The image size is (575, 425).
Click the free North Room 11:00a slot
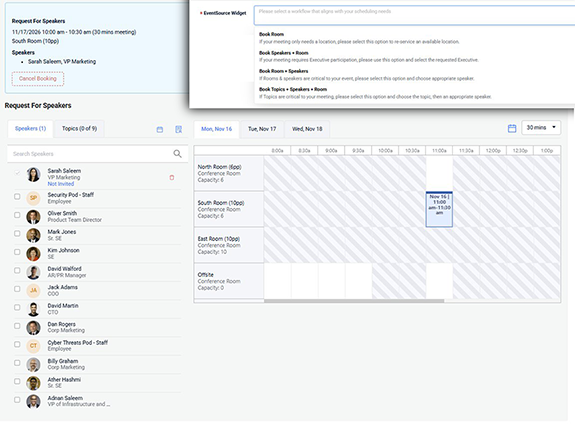439,173
